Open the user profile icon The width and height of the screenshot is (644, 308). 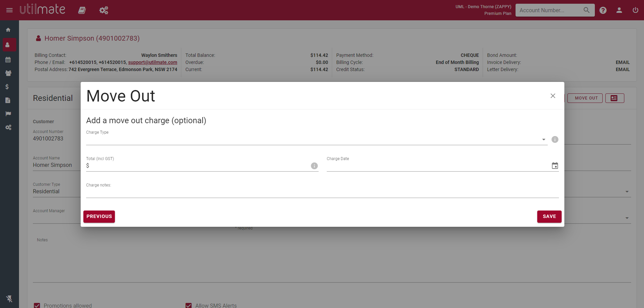click(x=619, y=10)
